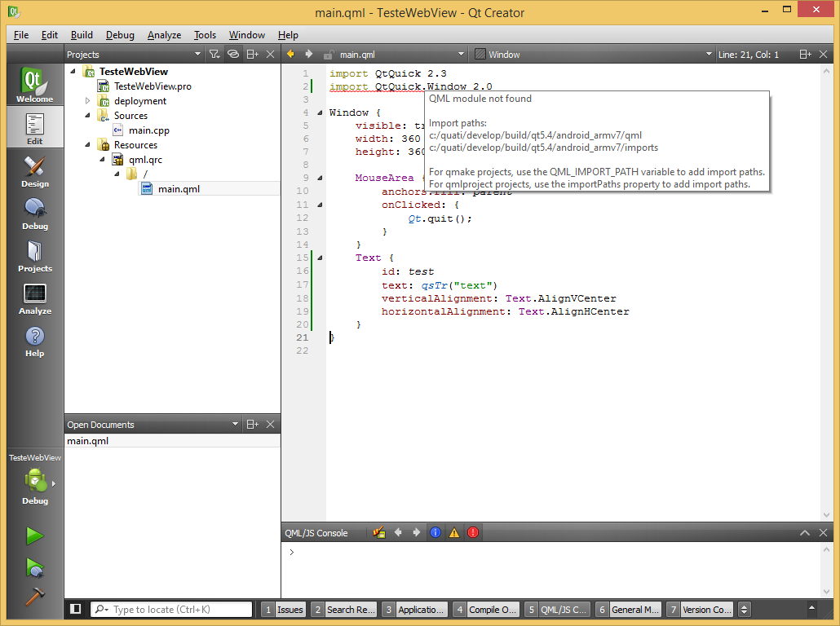Open the Analyze menu
840x626 pixels.
[164, 35]
